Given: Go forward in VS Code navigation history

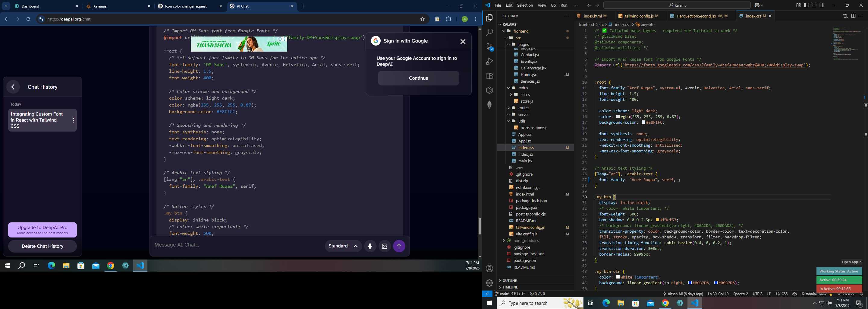Looking at the screenshot, I should coord(597,5).
